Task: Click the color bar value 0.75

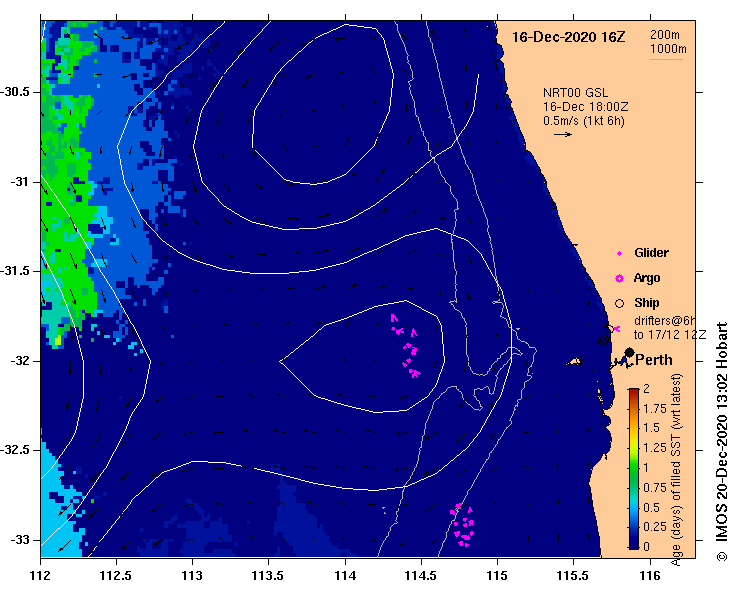Action: click(x=655, y=487)
